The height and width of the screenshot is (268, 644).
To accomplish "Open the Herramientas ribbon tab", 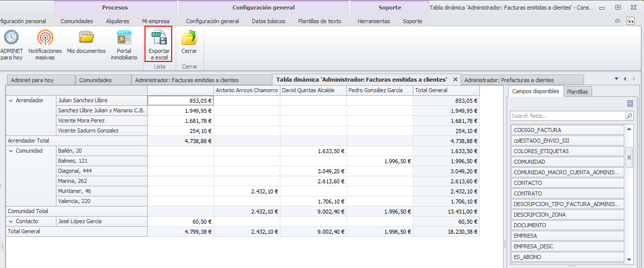I will pyautogui.click(x=374, y=21).
